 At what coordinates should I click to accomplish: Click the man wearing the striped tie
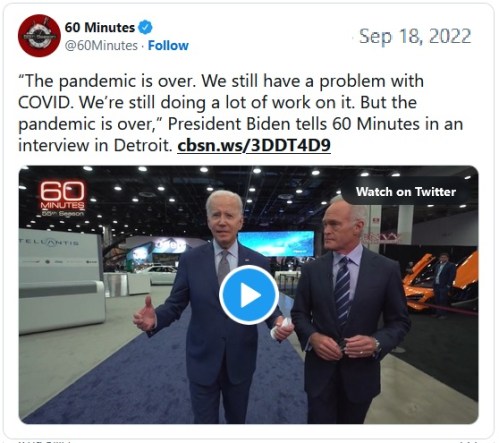[x=349, y=310]
